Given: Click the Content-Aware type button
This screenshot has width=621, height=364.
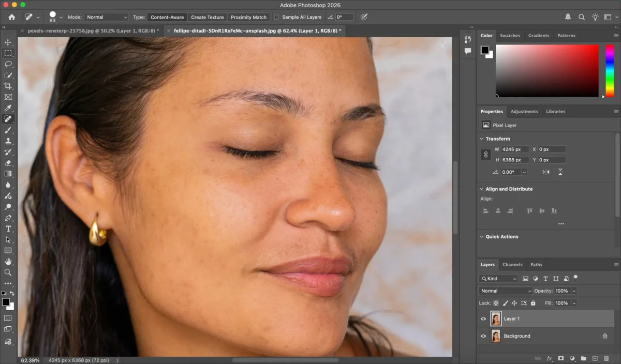Looking at the screenshot, I should pos(167,17).
